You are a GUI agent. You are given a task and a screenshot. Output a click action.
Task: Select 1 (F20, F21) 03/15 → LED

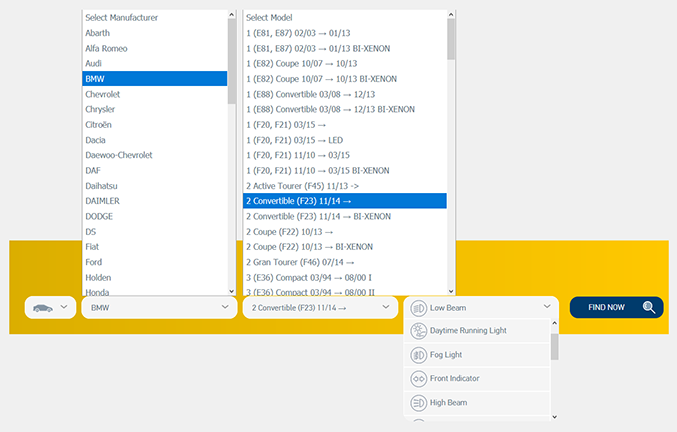(345, 140)
